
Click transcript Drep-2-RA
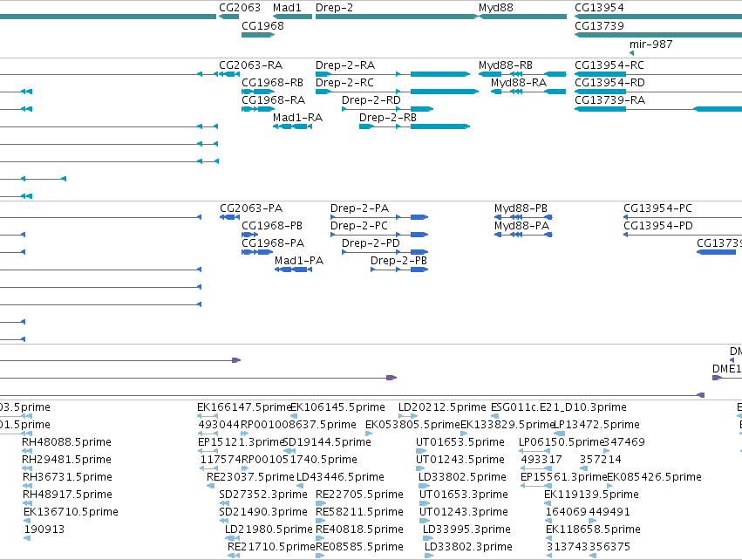345,65
